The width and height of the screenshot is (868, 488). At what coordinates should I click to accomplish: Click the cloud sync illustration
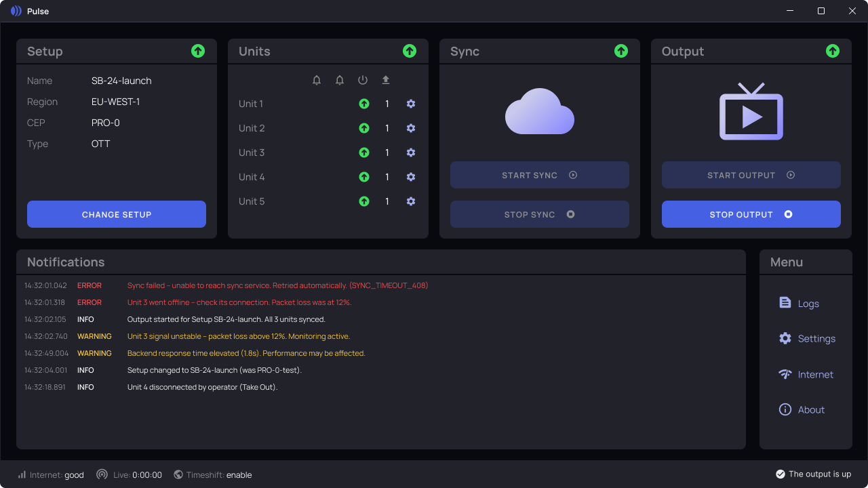point(540,111)
